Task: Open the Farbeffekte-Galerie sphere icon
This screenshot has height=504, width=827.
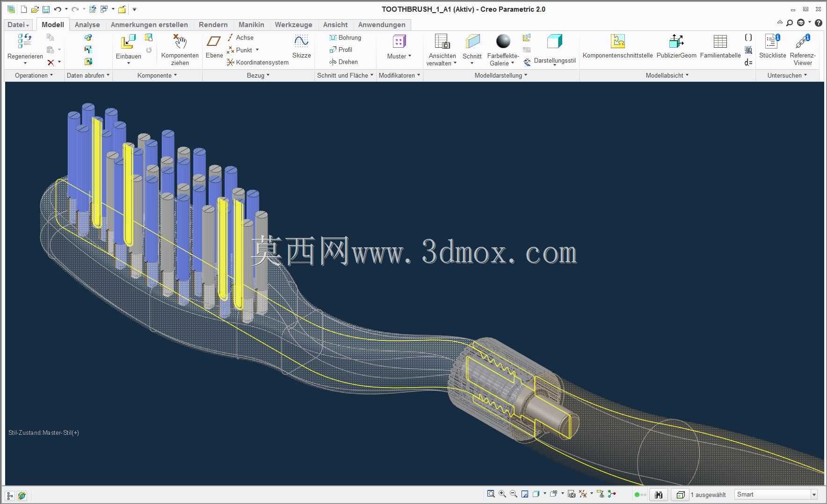Action: pyautogui.click(x=503, y=41)
